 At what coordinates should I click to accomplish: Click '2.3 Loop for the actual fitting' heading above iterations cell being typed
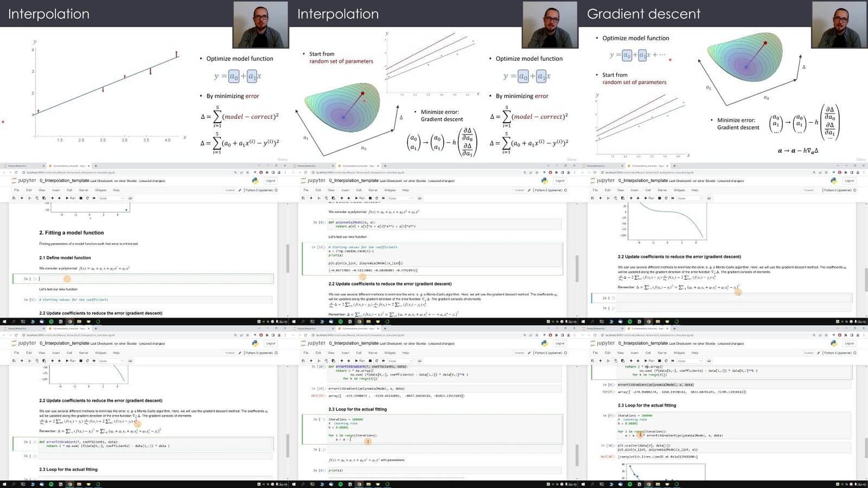pyautogui.click(x=358, y=409)
